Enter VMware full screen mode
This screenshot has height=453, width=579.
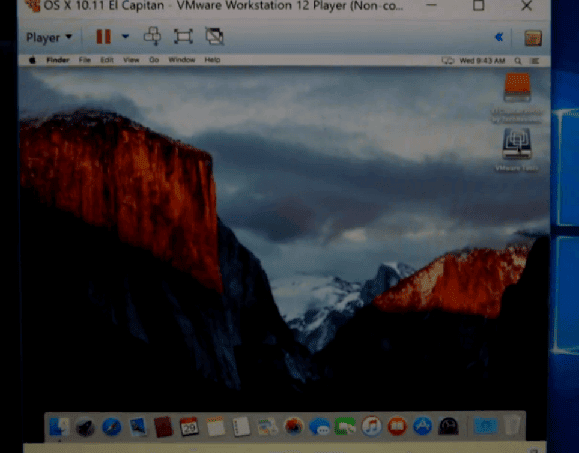(183, 36)
